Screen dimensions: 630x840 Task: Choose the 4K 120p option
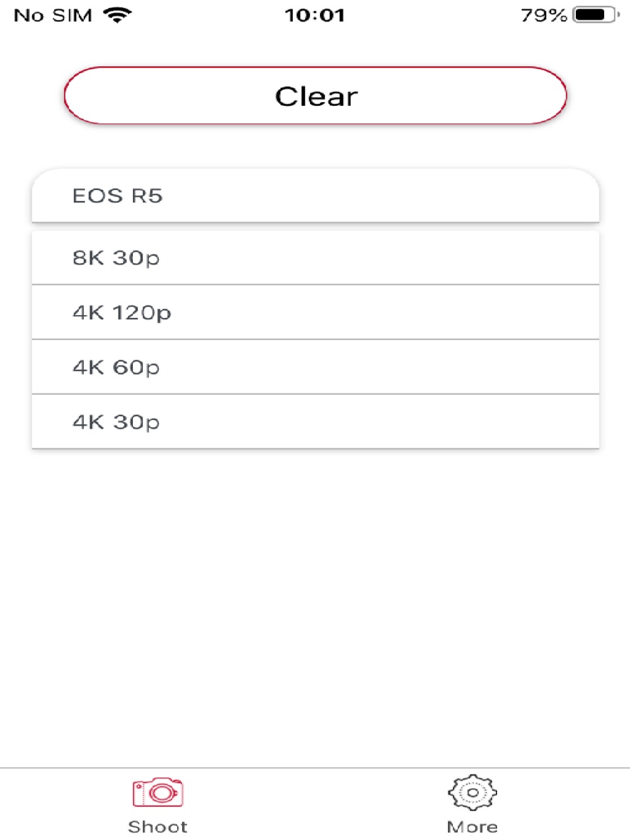click(315, 312)
